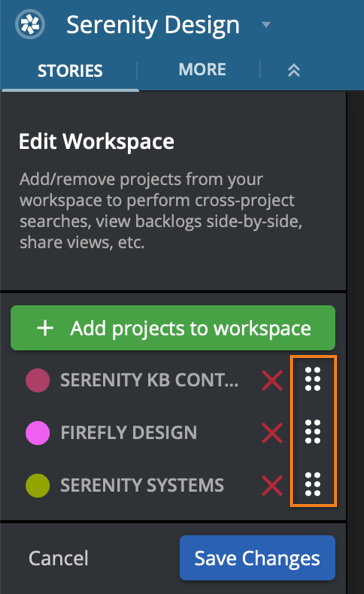Select the Serenity Design workspace title

[153, 25]
